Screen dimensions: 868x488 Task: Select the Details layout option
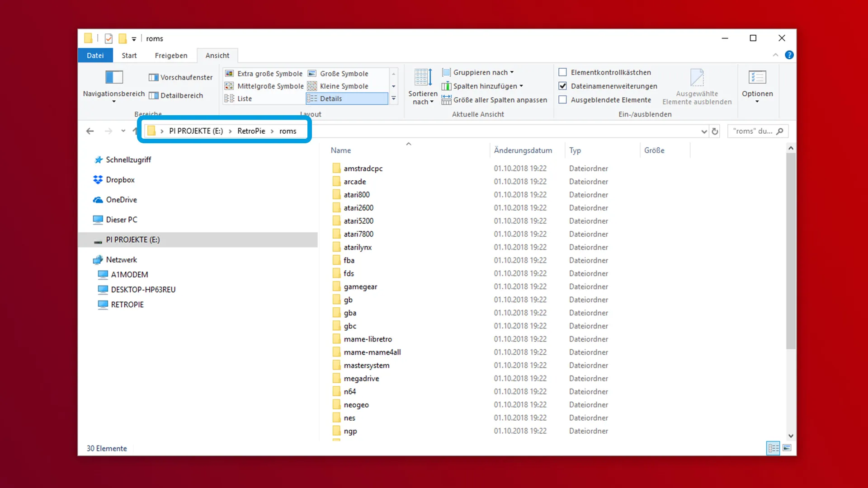(347, 99)
